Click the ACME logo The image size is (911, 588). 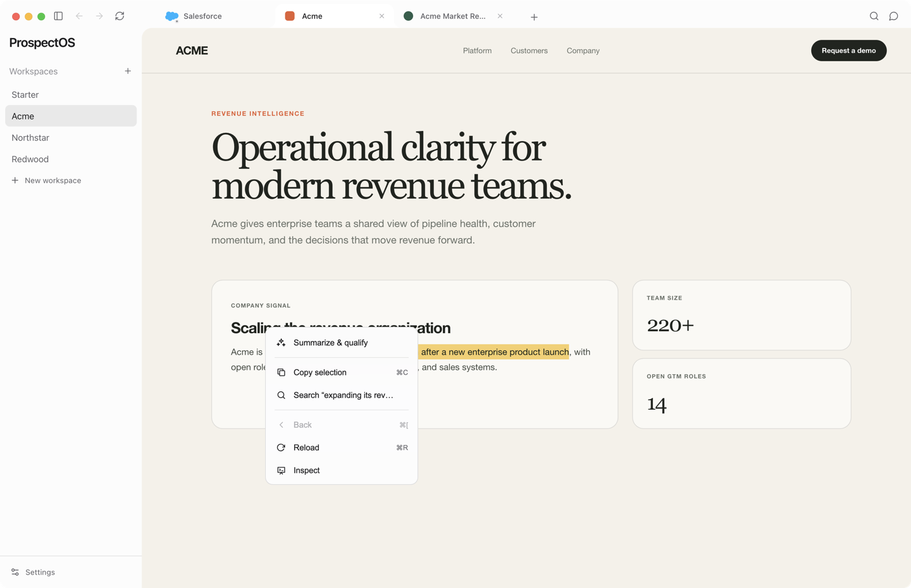click(192, 51)
